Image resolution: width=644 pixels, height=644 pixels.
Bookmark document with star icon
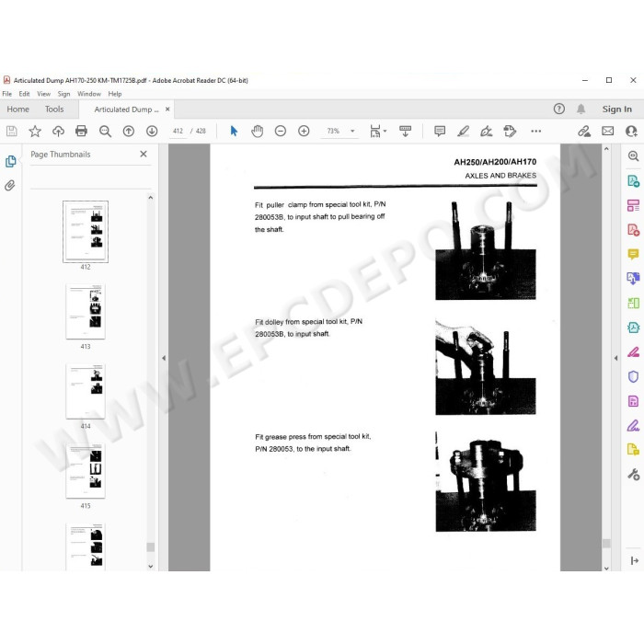(35, 131)
